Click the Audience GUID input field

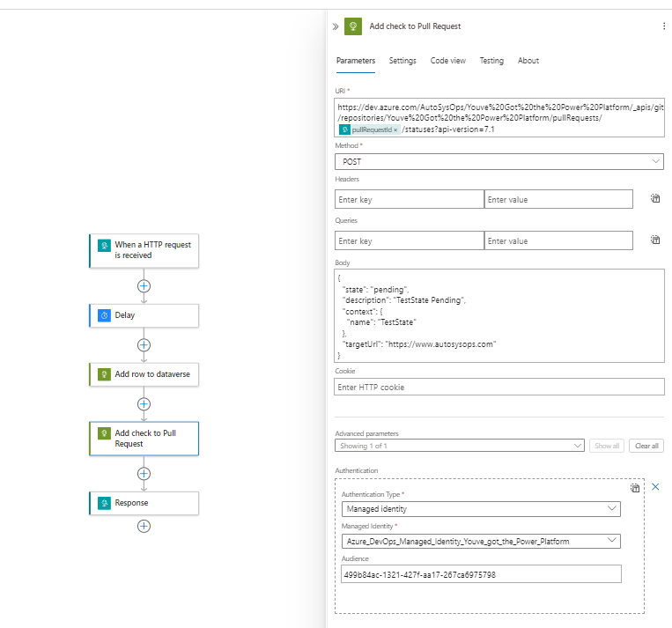[x=481, y=574]
